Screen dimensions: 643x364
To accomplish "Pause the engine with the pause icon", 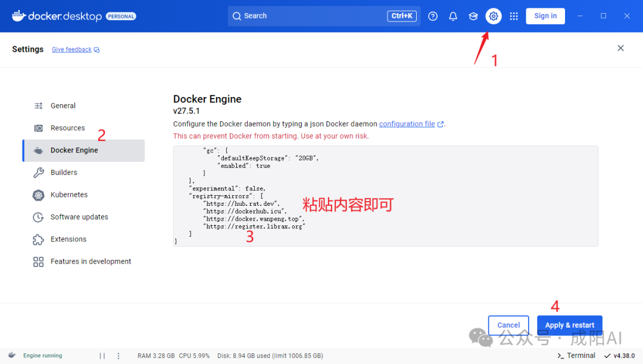I will click(102, 356).
